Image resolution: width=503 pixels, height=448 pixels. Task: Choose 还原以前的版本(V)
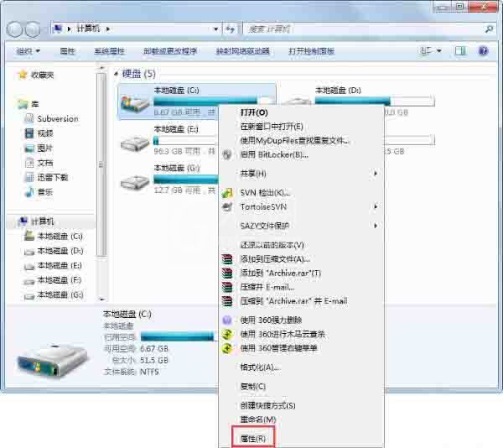(272, 245)
